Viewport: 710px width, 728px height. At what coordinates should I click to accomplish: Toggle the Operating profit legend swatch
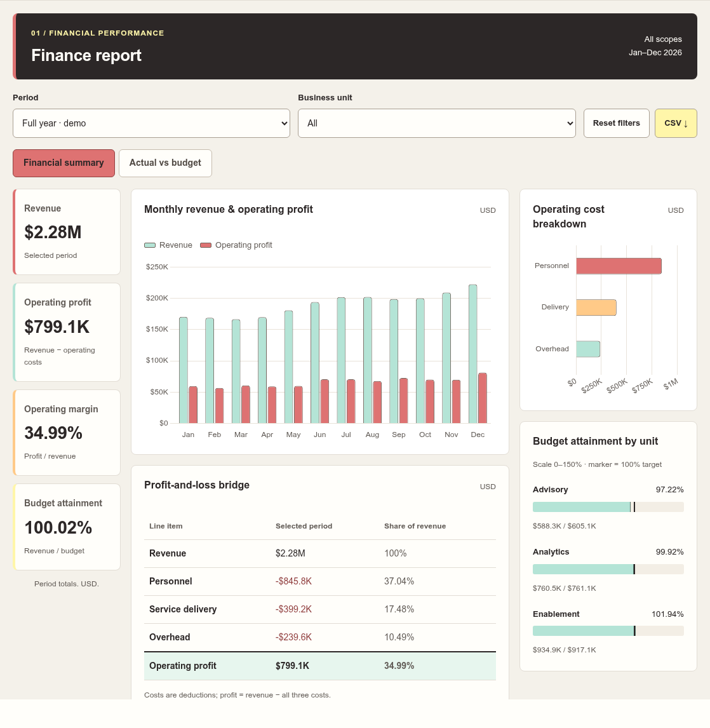206,245
